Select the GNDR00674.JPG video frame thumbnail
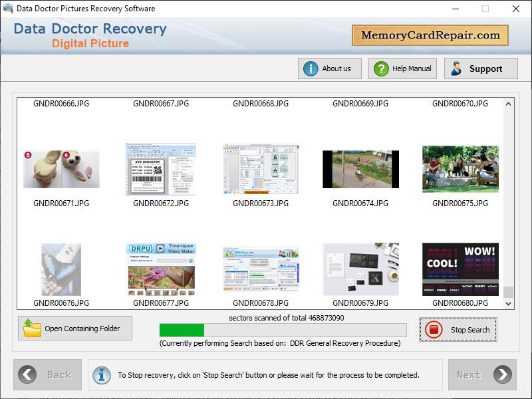This screenshot has width=532, height=399. pyautogui.click(x=360, y=168)
